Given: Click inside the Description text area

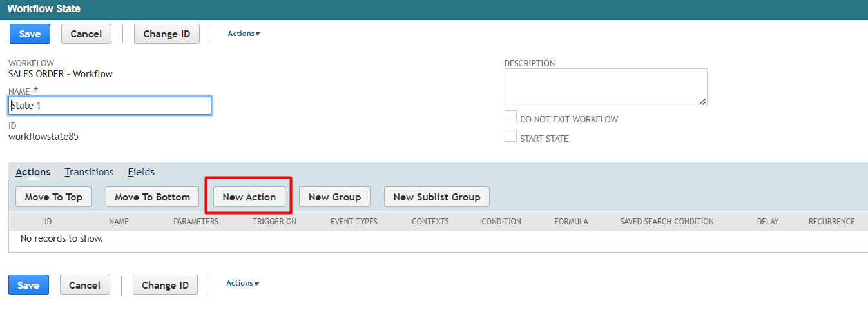Looking at the screenshot, I should click(605, 87).
